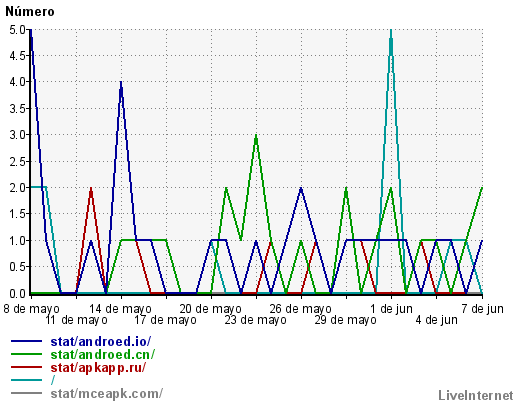The width and height of the screenshot is (520, 405).
Task: Click the stat/androed.cn/ legend label
Action: tap(103, 355)
